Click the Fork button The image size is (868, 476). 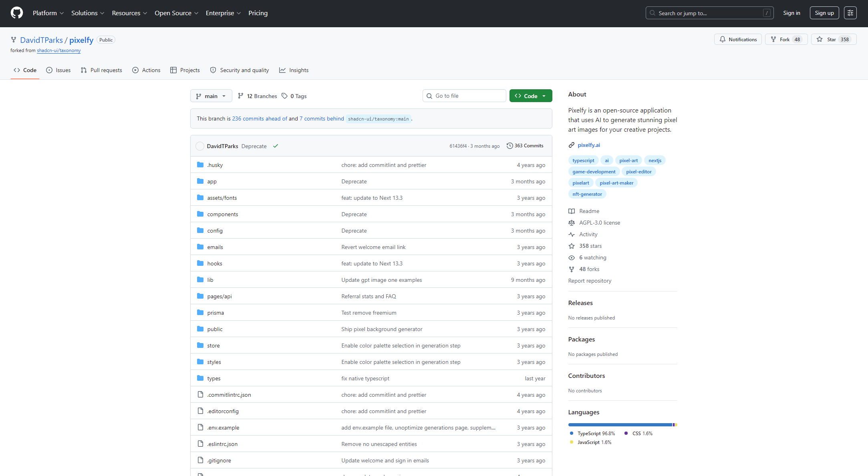786,39
